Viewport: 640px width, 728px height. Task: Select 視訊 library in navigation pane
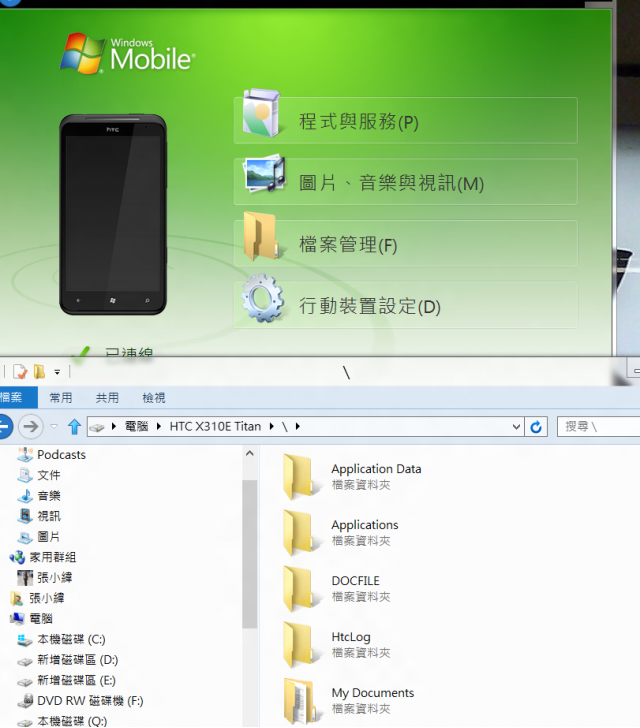[x=49, y=516]
